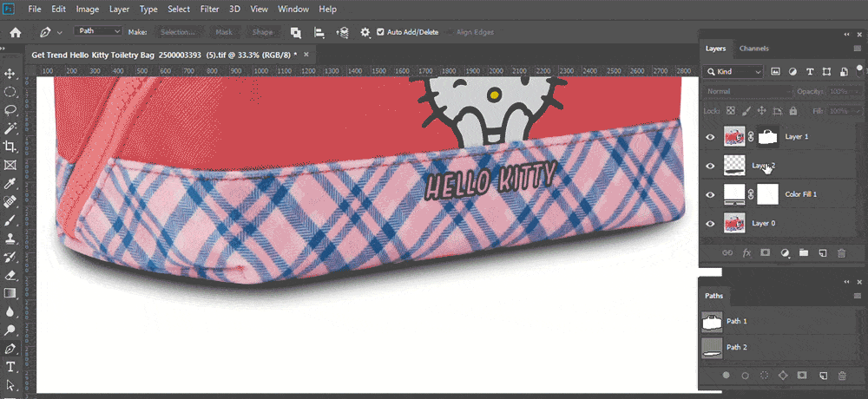Toggle lock transparent pixels
Image resolution: width=868 pixels, height=399 pixels.
click(x=730, y=111)
